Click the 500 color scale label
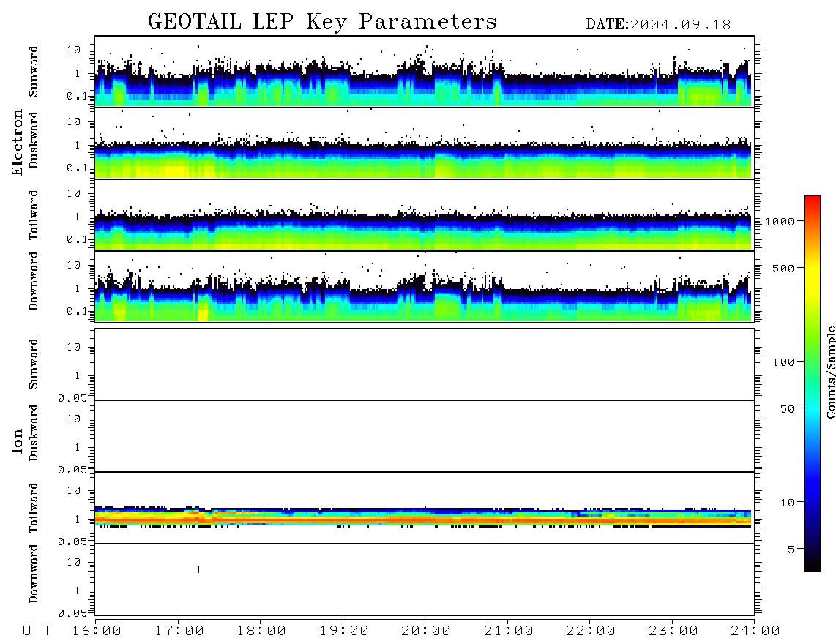 784,269
